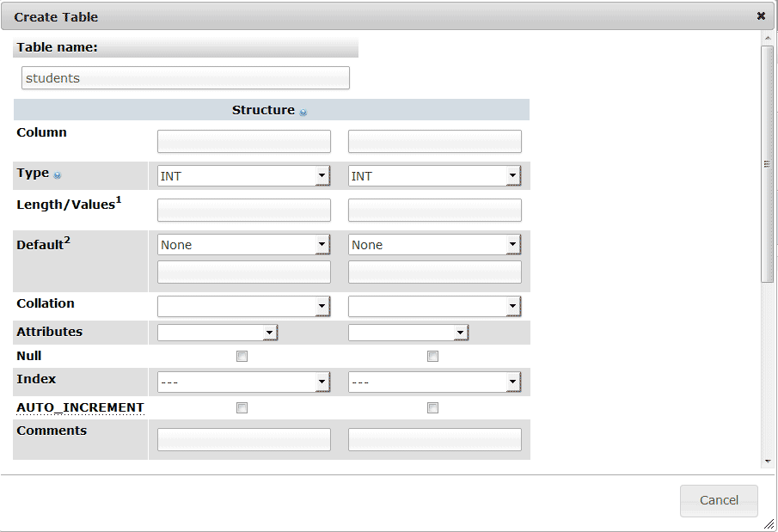Open second column Index dropdown

point(435,382)
